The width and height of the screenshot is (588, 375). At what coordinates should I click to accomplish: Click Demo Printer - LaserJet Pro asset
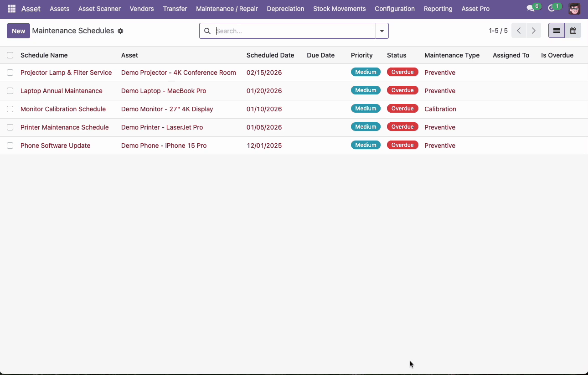point(162,127)
